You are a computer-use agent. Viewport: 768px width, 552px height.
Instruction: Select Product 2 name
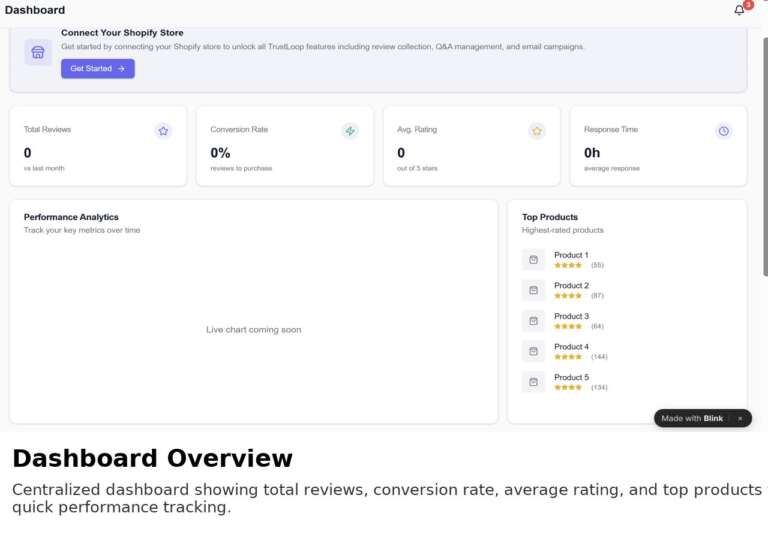tap(571, 285)
